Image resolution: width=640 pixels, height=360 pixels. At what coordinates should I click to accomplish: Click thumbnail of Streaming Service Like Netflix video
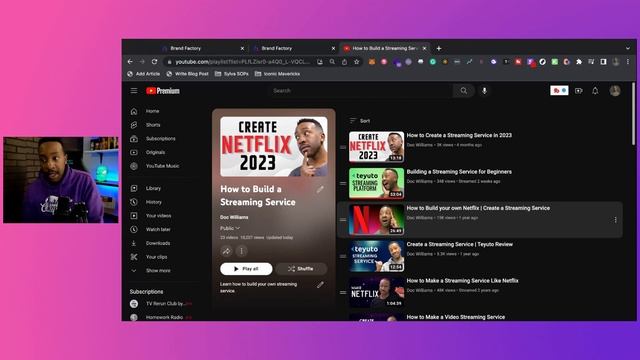pos(376,293)
